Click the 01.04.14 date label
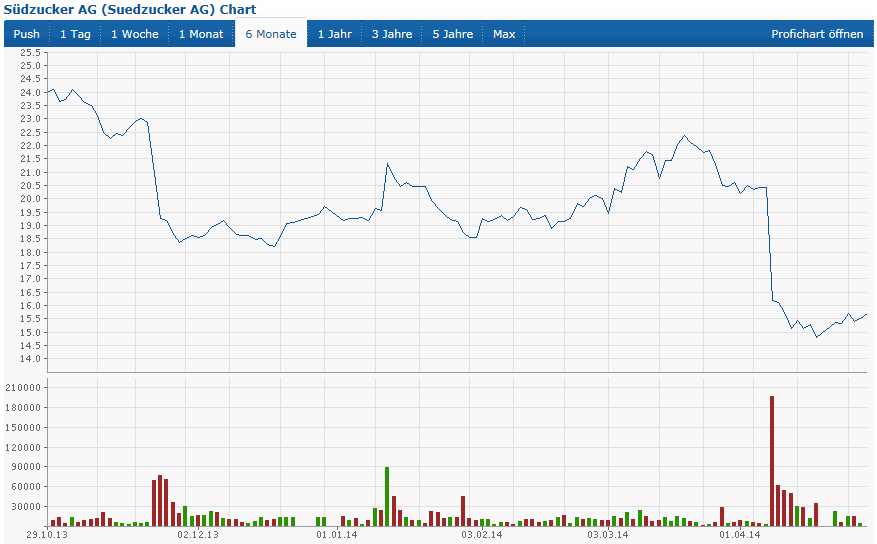877x544 pixels. pyautogui.click(x=740, y=535)
